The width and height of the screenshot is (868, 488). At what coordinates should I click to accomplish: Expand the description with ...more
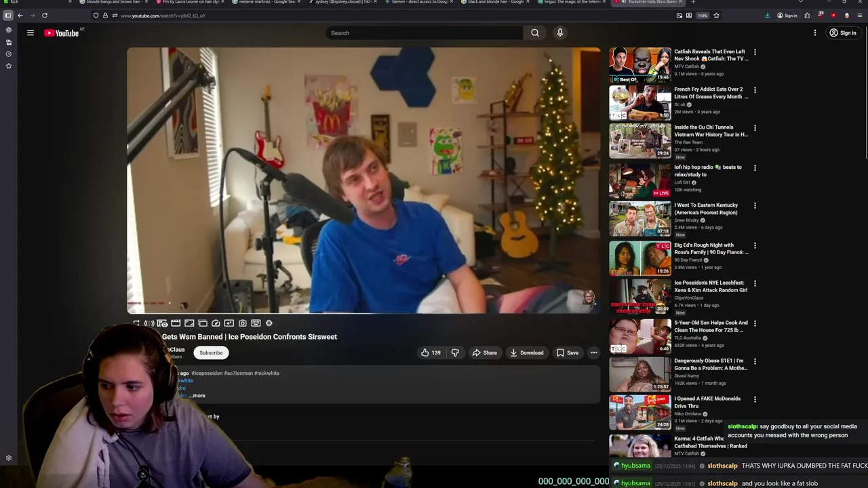tap(197, 396)
